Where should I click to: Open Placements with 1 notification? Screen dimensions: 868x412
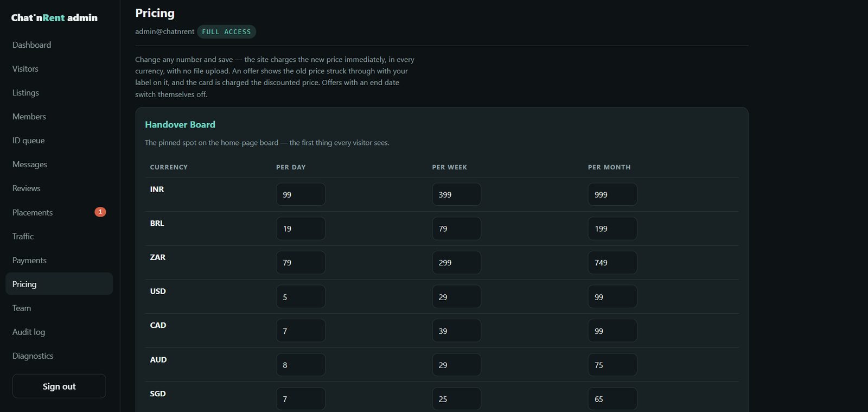click(x=59, y=212)
